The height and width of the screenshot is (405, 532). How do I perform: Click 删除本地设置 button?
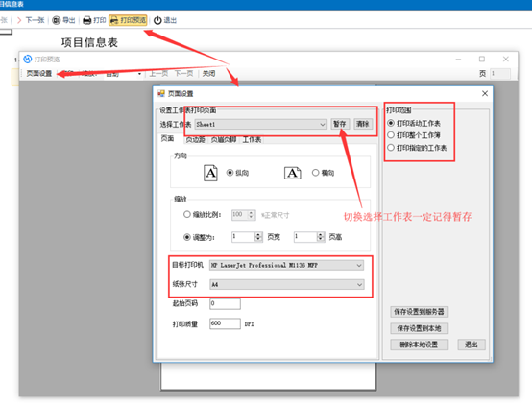(419, 345)
